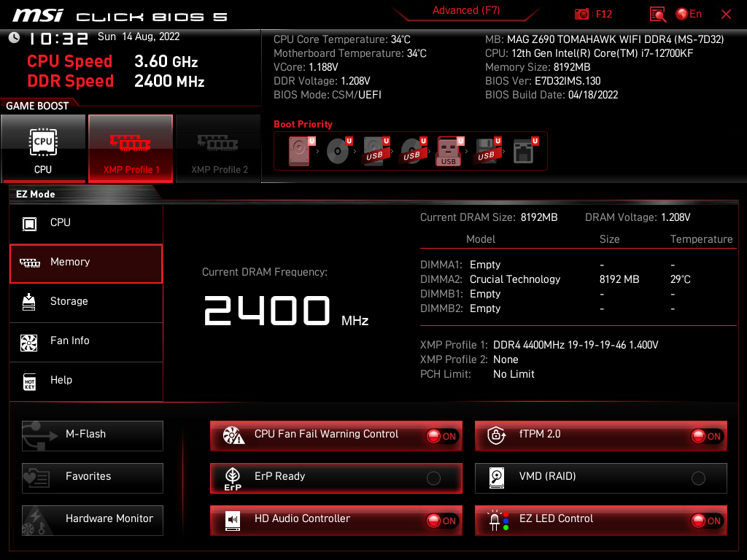Screen dimensions: 747x560
Task: Switch to Advanced (F7) mode
Action: point(466,10)
